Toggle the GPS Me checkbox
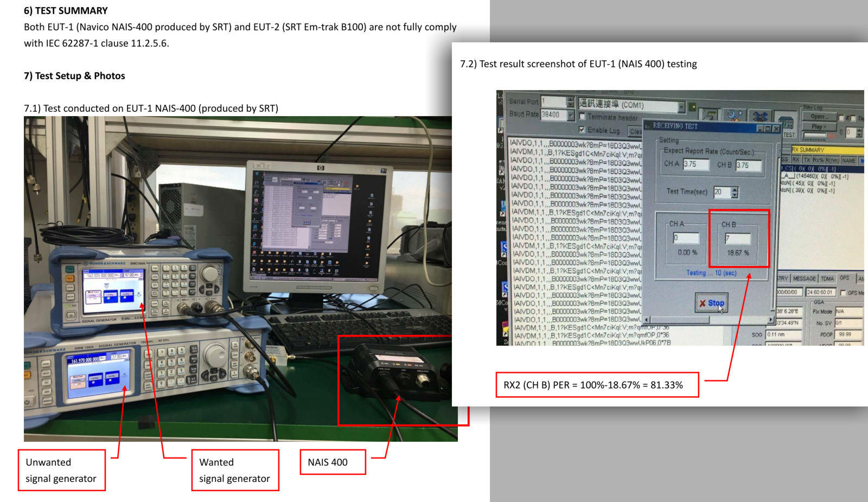 tap(843, 293)
